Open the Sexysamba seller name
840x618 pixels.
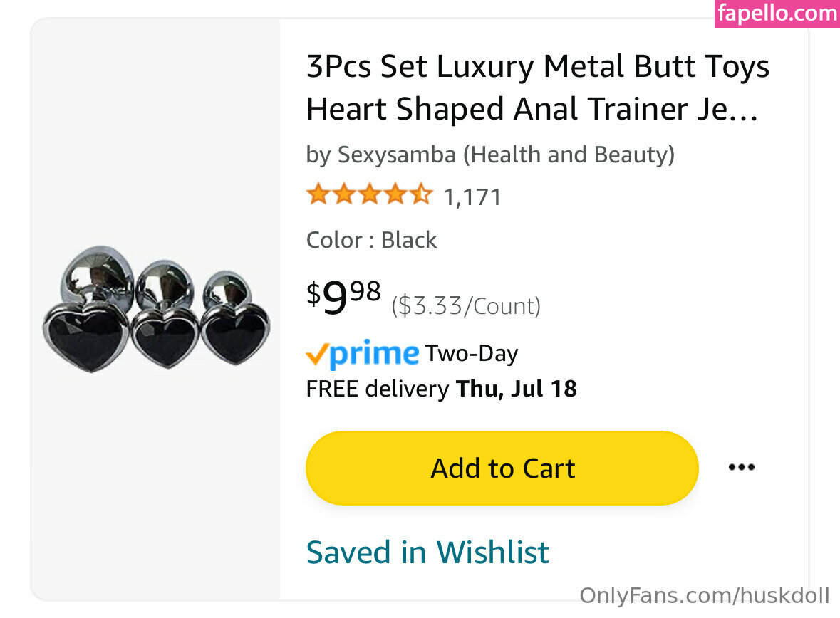[x=396, y=154]
